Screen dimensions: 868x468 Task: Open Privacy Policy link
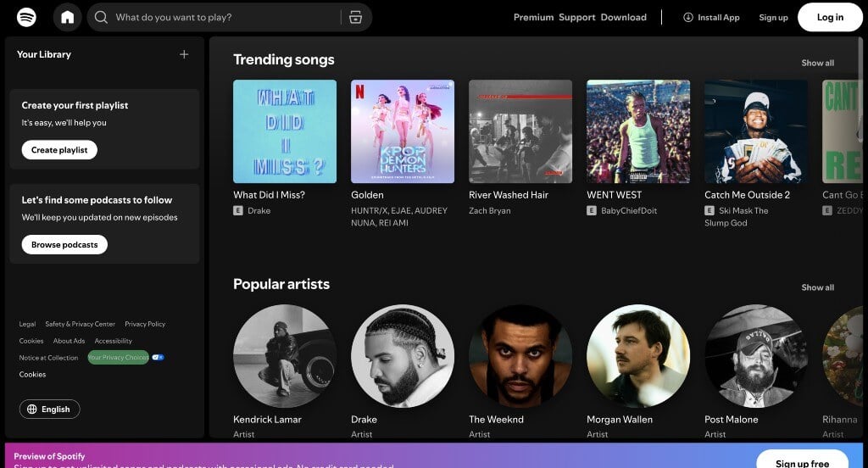145,324
